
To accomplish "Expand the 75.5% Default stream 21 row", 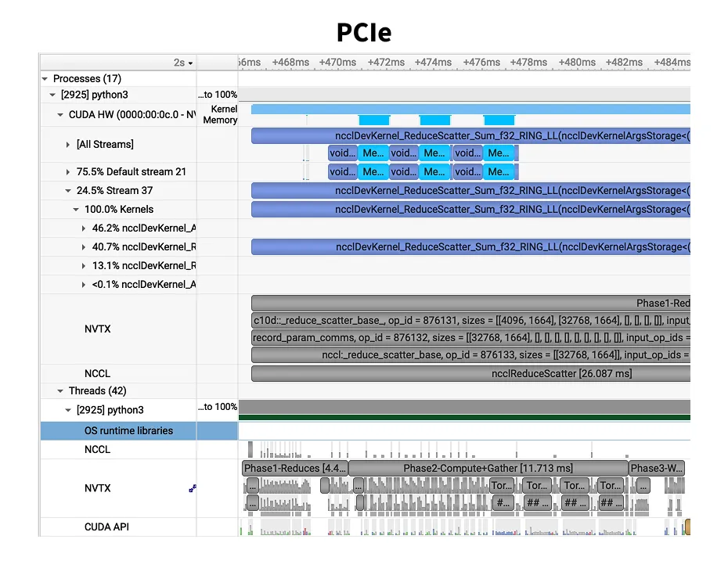I will tap(67, 171).
